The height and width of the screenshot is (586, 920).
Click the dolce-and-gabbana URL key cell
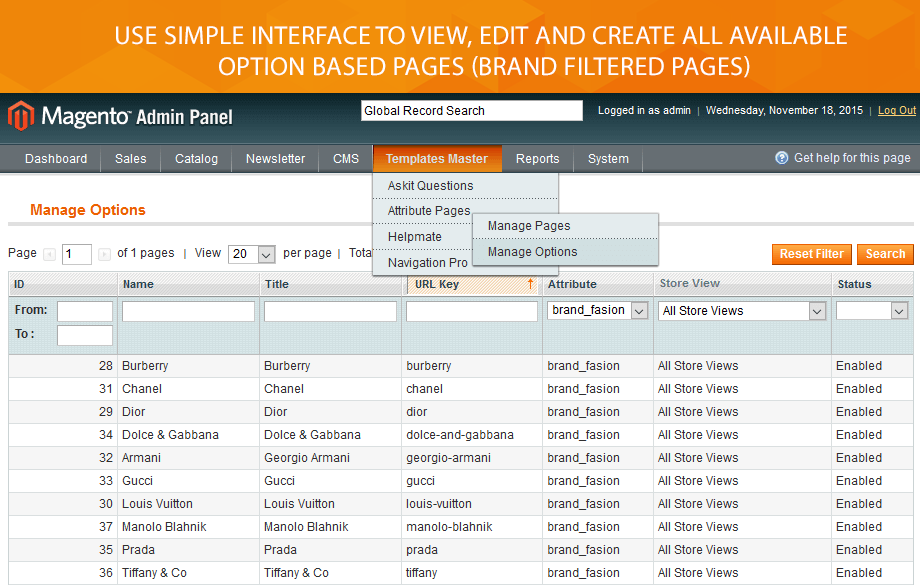(472, 435)
